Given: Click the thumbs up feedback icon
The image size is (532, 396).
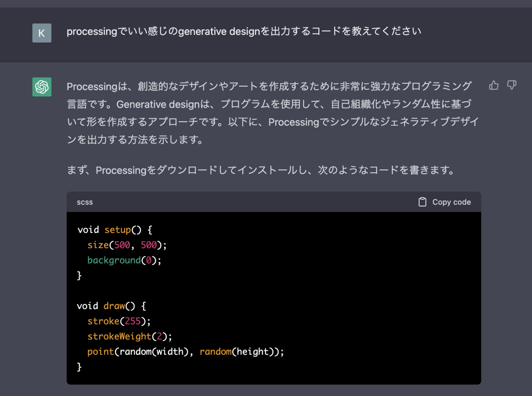Looking at the screenshot, I should point(494,85).
